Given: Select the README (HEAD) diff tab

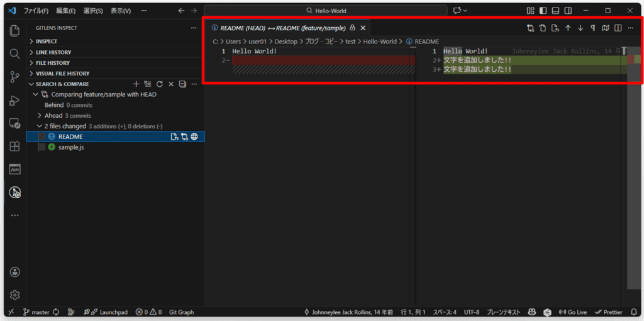Looking at the screenshot, I should [x=284, y=28].
